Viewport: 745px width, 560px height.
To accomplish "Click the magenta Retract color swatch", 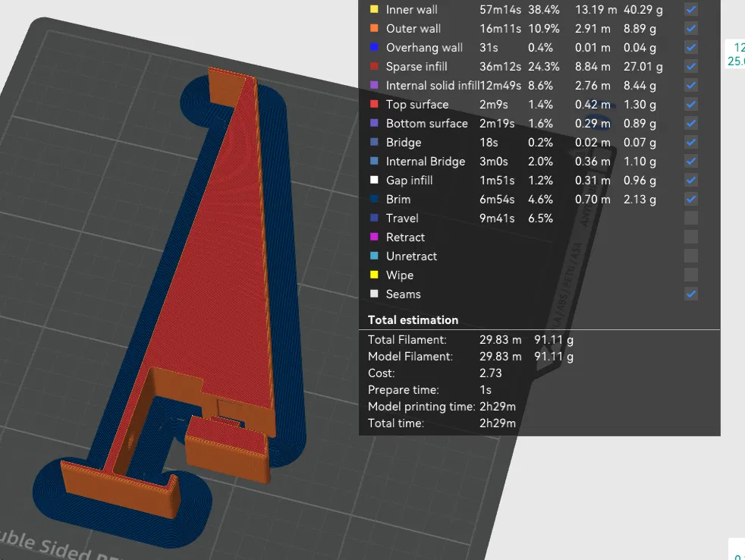I will (x=374, y=236).
